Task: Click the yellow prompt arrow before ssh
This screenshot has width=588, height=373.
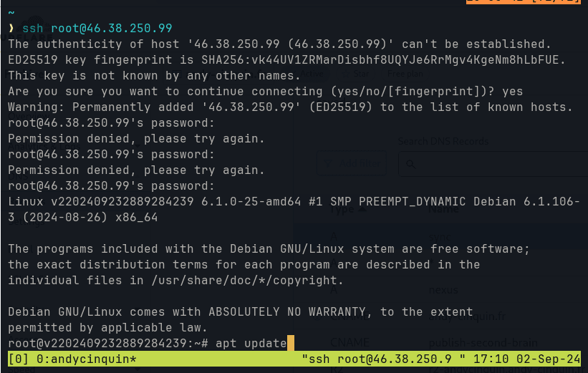Action: point(11,29)
